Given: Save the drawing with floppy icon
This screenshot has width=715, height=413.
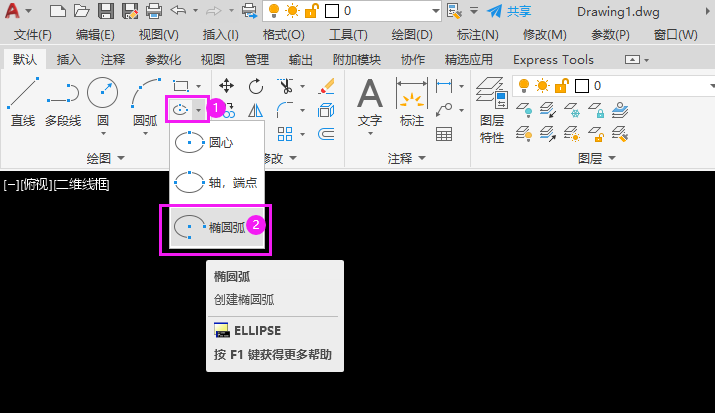Looking at the screenshot, I should pyautogui.click(x=106, y=10).
